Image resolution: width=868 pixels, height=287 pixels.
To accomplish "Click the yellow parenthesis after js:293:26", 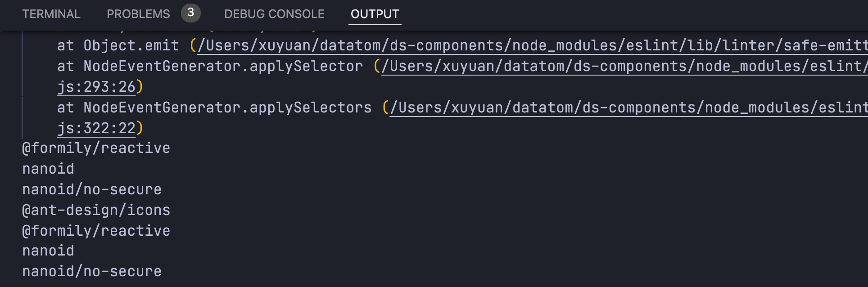I will (140, 87).
